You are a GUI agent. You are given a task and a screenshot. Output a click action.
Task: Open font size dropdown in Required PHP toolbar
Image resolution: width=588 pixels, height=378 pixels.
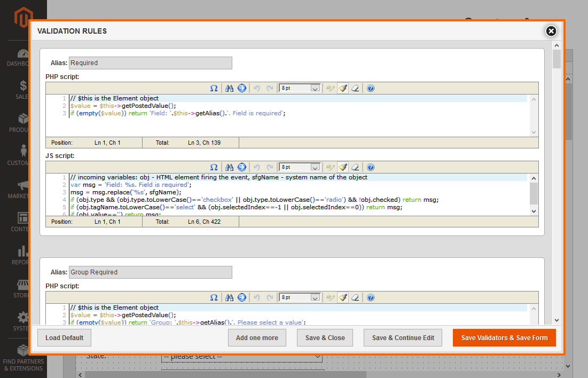[x=315, y=88]
